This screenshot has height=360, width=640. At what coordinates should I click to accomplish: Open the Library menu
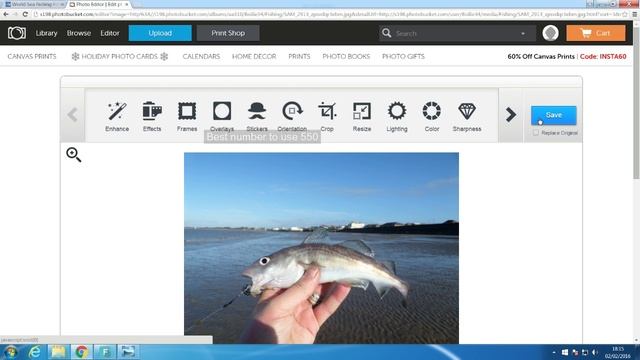click(46, 33)
